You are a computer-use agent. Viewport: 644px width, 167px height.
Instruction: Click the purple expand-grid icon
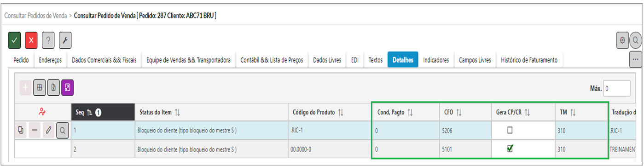click(67, 87)
